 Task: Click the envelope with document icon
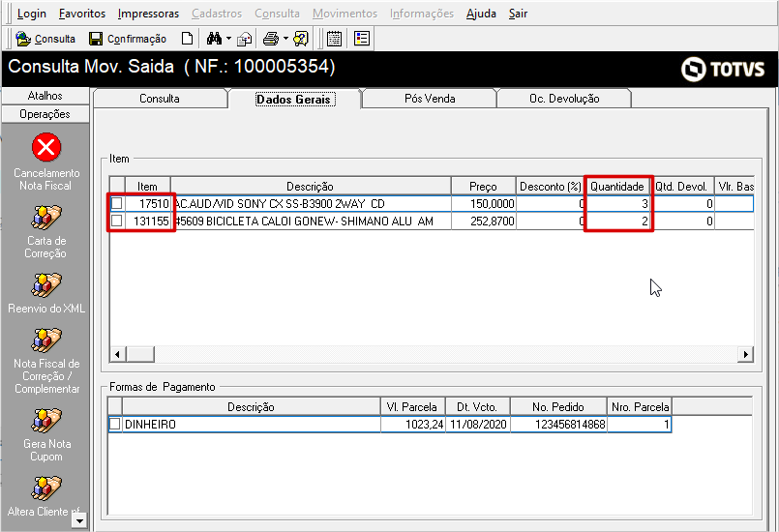pos(244,39)
